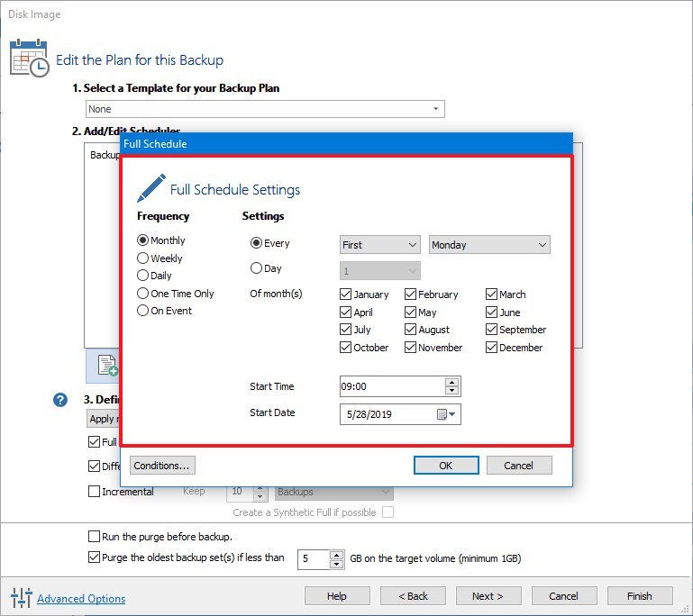Click the pencil icon in Full Schedule Settings
The width and height of the screenshot is (693, 616).
151,188
